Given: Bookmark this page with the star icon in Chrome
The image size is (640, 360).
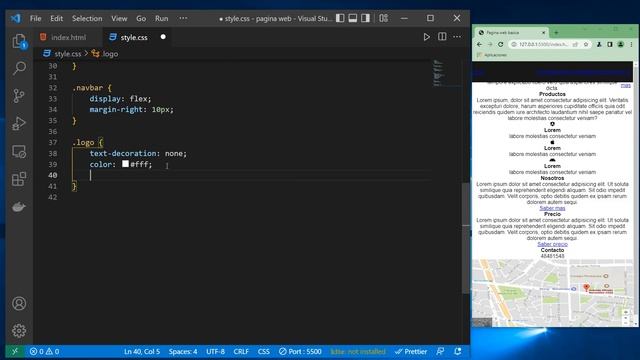Looking at the screenshot, I should point(586,44).
